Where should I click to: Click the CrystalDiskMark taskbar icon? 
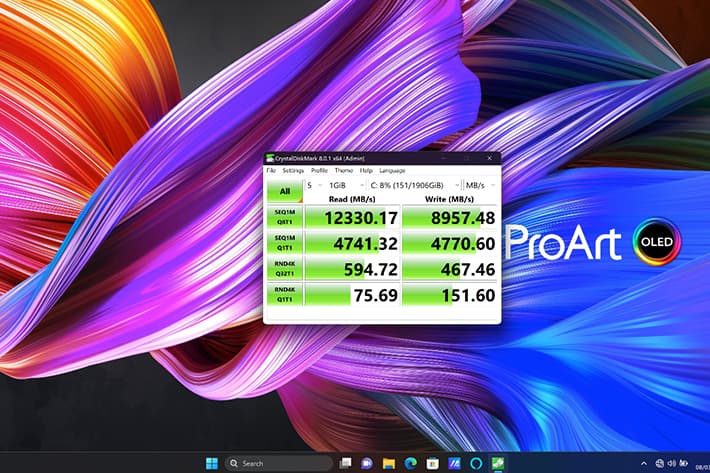point(498,463)
